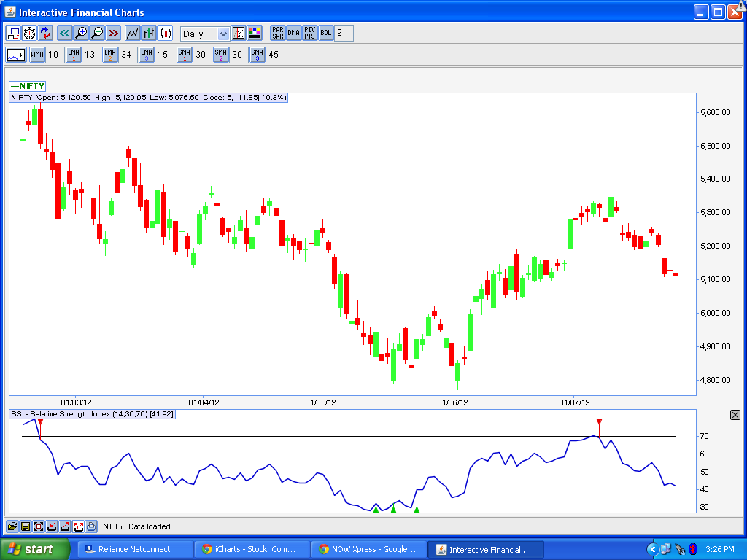The image size is (747, 560).
Task: Click the red double-right arrows to move forward
Action: coord(113,34)
